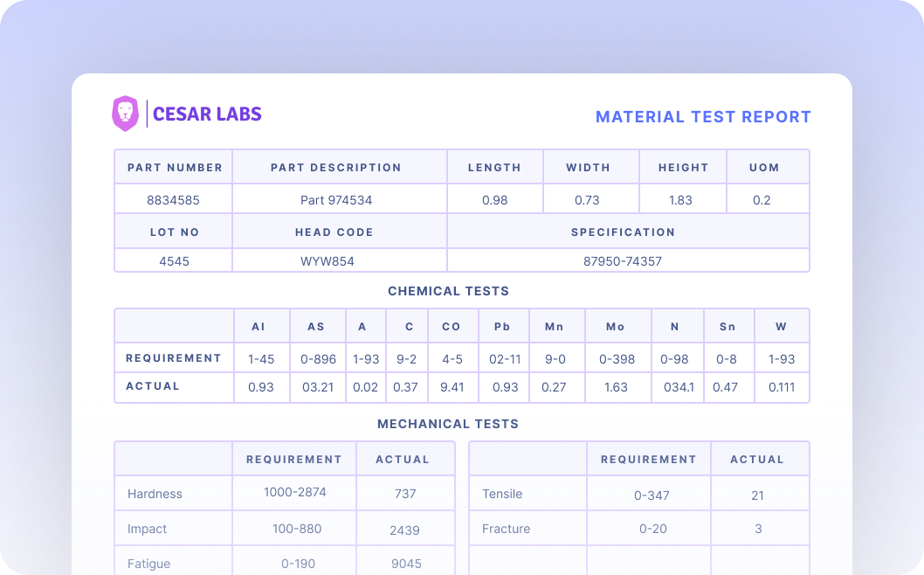Click the Part Number column header

pyautogui.click(x=175, y=167)
